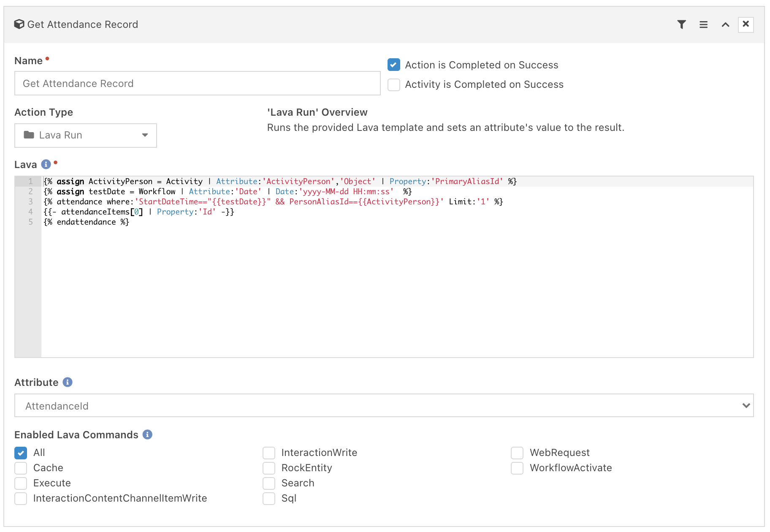Open the Lava Run action type dropdown
The width and height of the screenshot is (770, 532).
click(86, 136)
